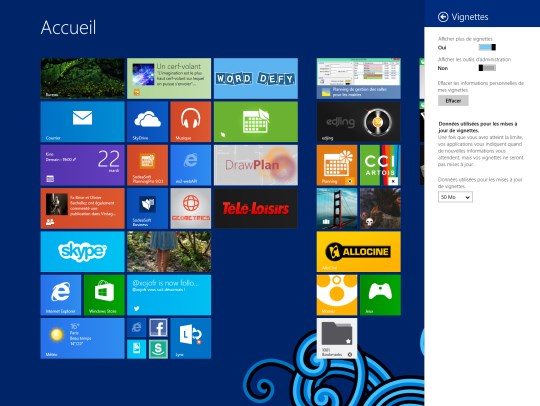This screenshot has height=406, width=540.
Task: Toggle 'Afficher les outils d'administration' switch
Action: click(x=487, y=68)
